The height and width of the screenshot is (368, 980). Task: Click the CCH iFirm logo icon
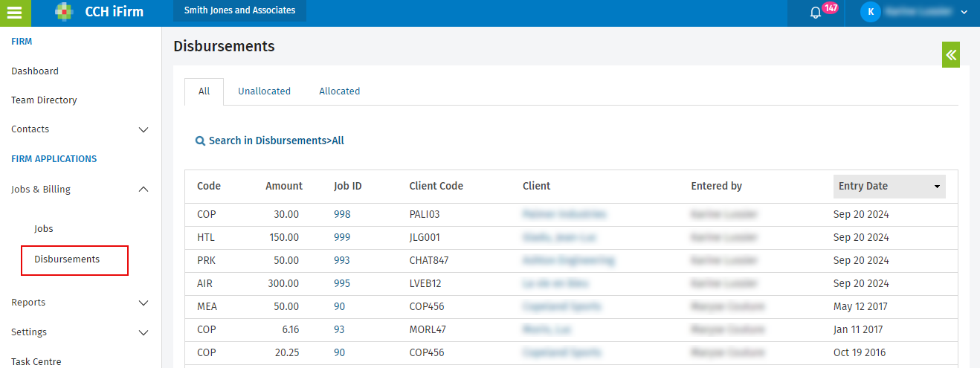[65, 11]
